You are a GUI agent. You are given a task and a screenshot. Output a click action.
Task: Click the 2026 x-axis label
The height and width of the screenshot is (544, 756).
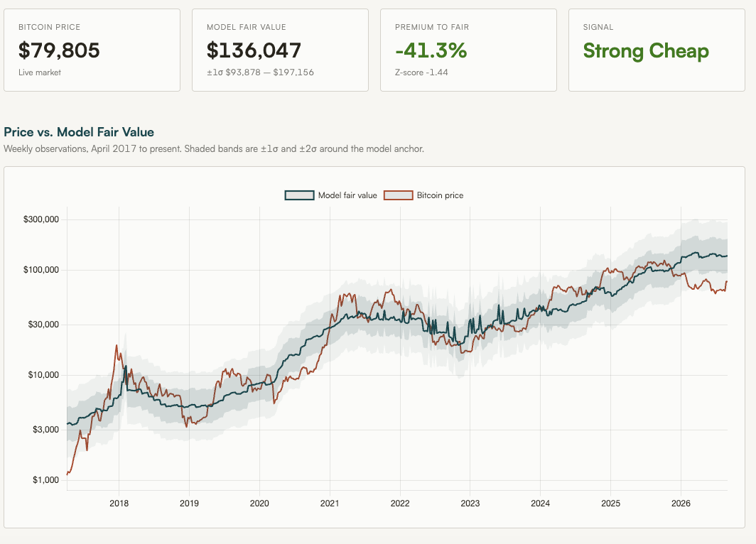tap(681, 504)
